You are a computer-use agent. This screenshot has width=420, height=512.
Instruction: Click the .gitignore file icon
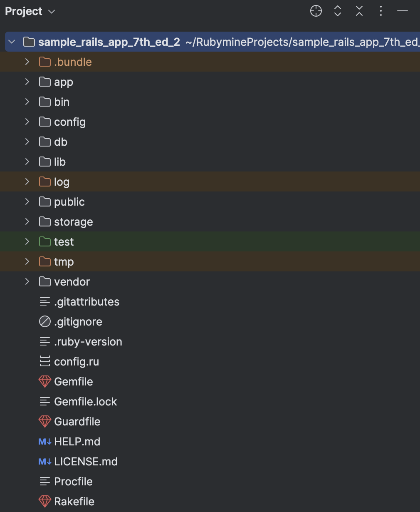click(x=45, y=322)
